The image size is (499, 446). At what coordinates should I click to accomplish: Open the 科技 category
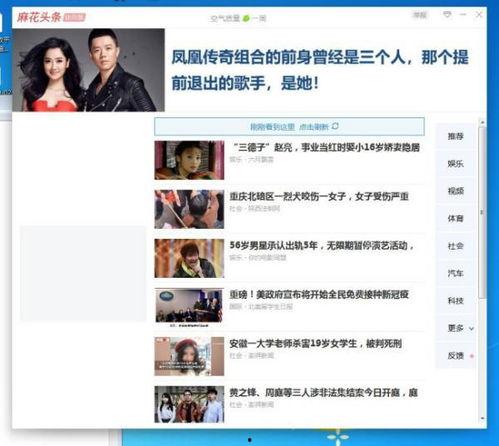[x=455, y=301]
